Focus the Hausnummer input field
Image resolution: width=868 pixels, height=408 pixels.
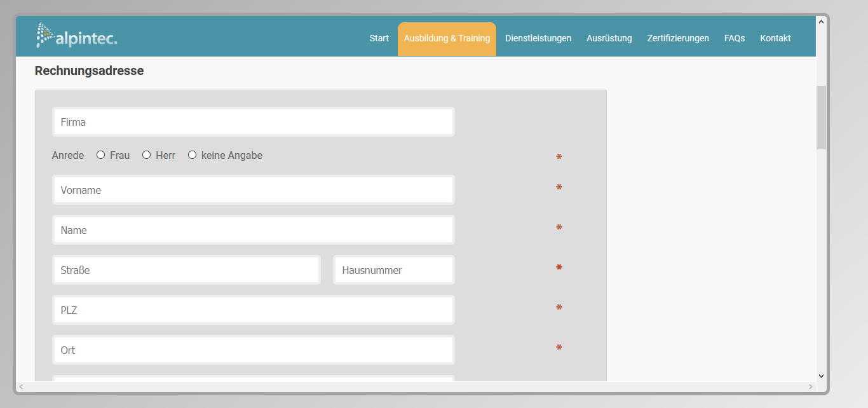(x=394, y=270)
